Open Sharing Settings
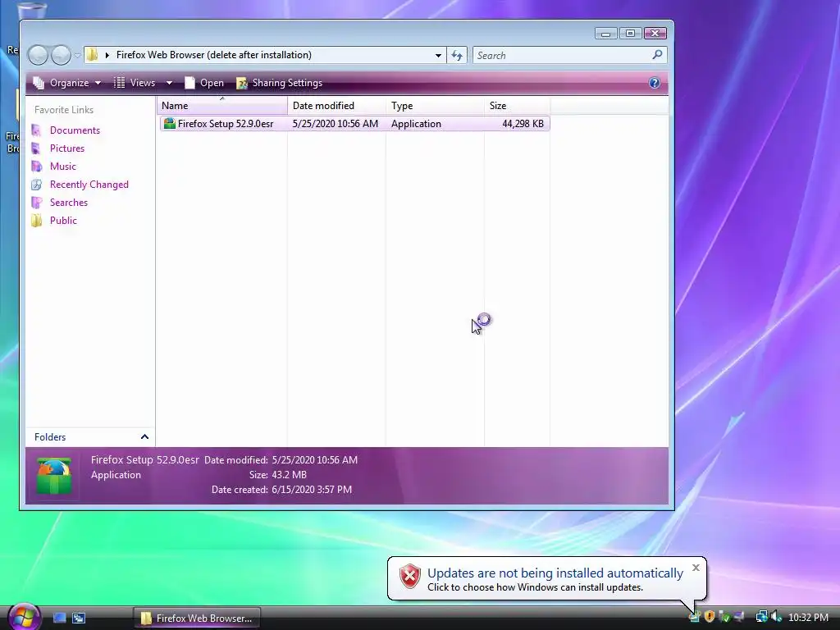Screen dimensions: 840x630 280,83
